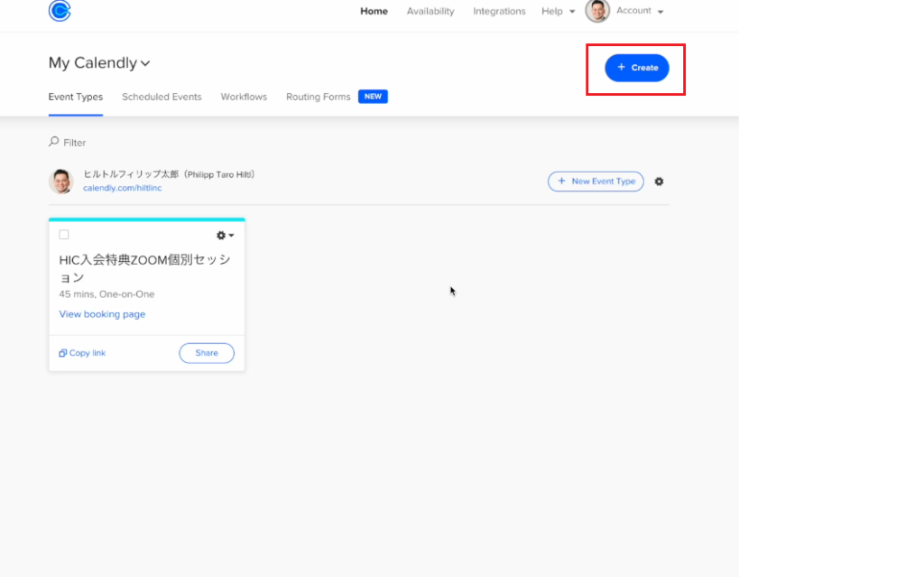Switch to the Event Types tab
This screenshot has width=924, height=577.
pyautogui.click(x=76, y=97)
